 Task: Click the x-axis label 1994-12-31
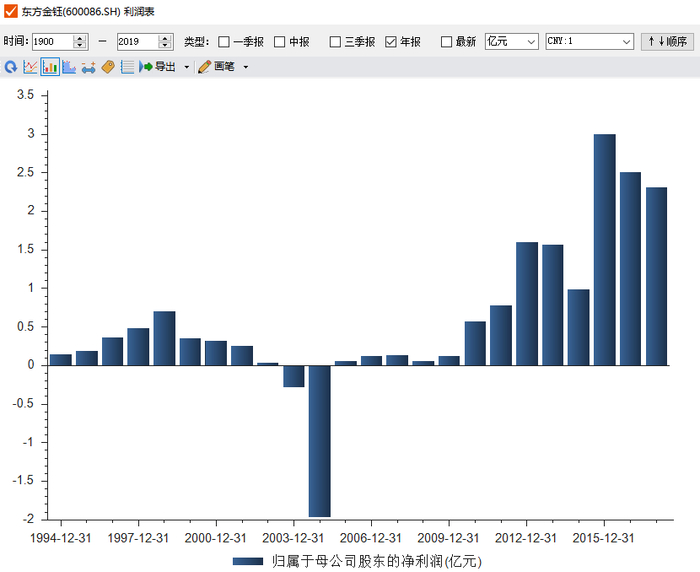(x=61, y=538)
